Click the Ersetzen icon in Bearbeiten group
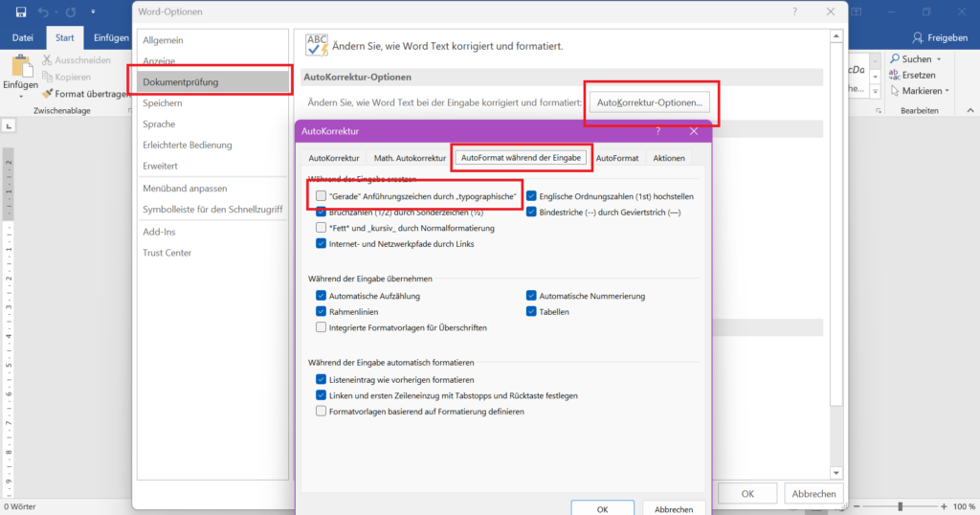 894,76
